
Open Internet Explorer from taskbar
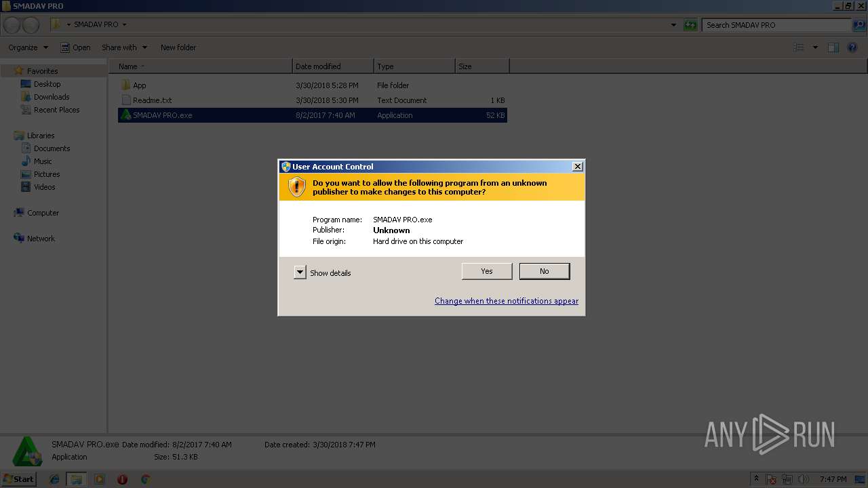(x=54, y=479)
